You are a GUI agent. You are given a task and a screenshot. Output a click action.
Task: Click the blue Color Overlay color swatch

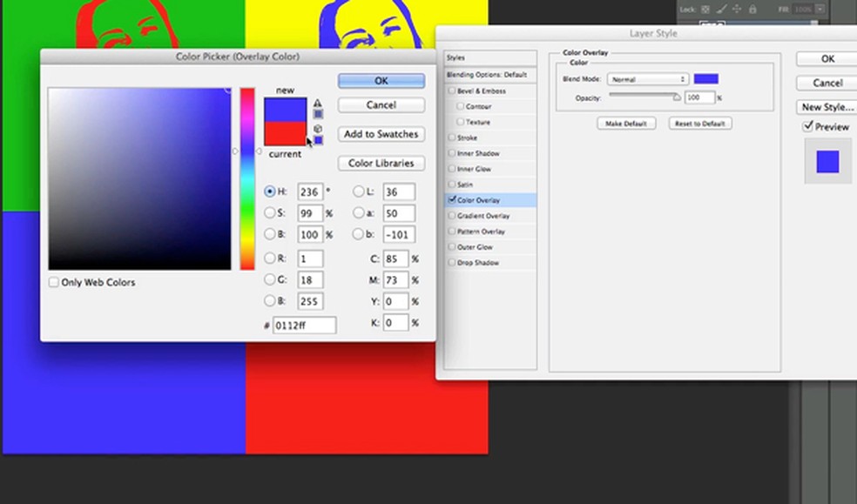[x=706, y=78]
